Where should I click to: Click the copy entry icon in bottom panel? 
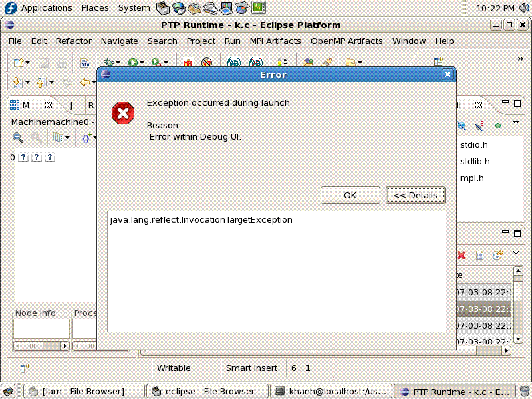[x=479, y=255]
